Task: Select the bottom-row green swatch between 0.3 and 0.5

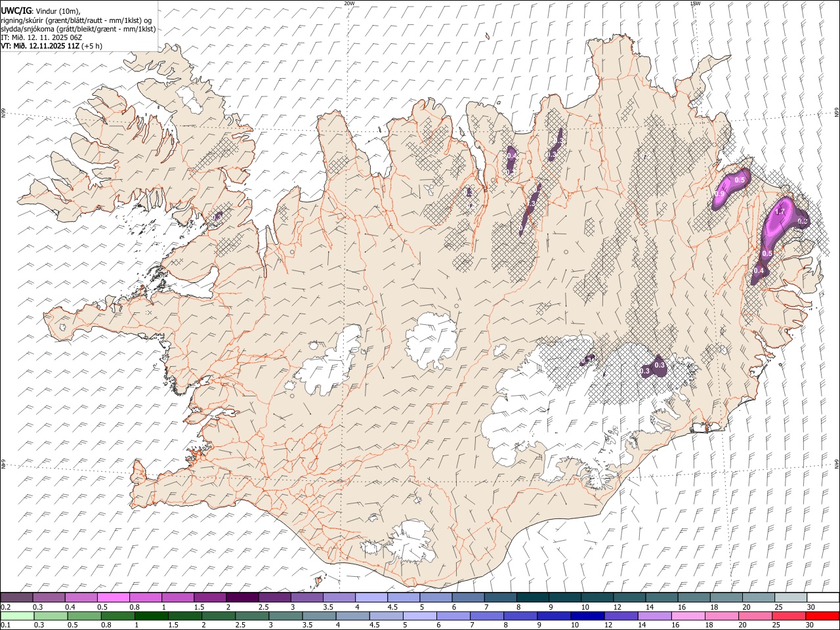Action: pos(51,616)
